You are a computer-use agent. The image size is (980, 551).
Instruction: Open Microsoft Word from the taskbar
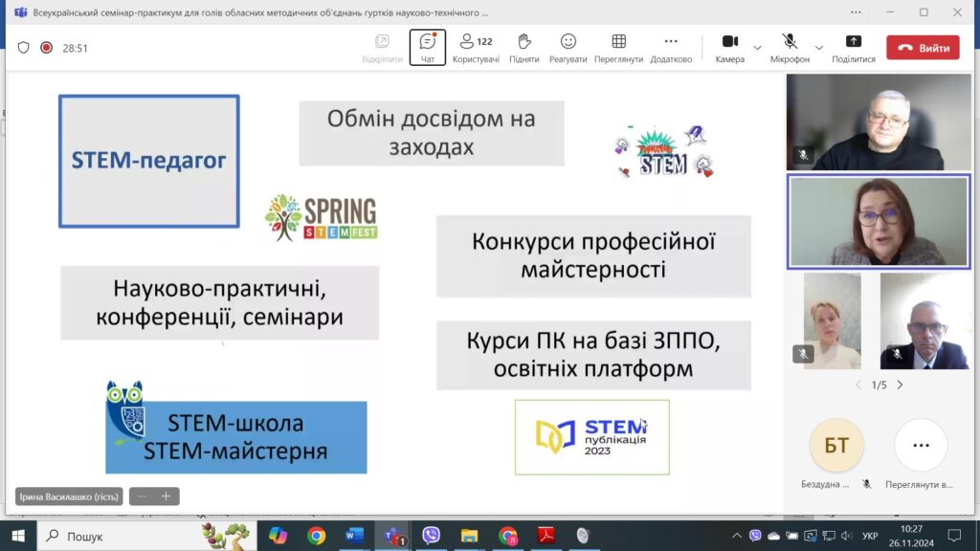tap(354, 536)
